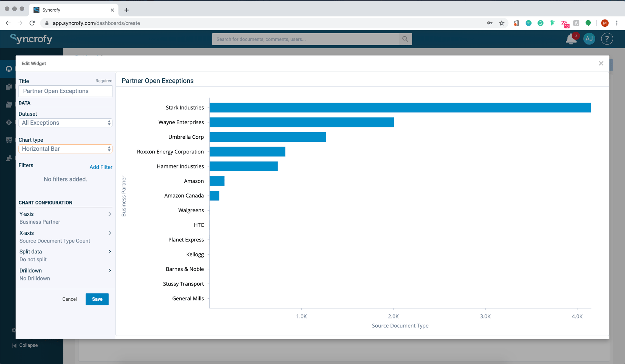Click the Grammarly extension icon
Screen dimensions: 625x364
tap(540, 23)
